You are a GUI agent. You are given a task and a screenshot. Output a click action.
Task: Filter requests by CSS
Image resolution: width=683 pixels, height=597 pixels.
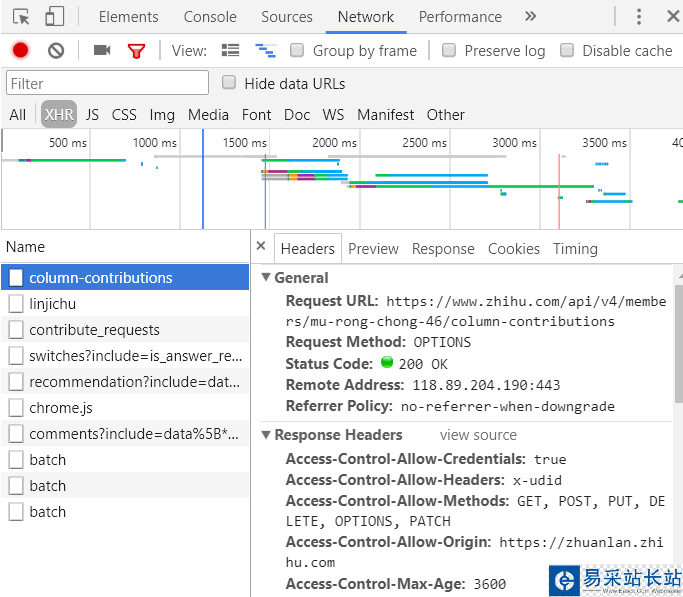click(124, 115)
